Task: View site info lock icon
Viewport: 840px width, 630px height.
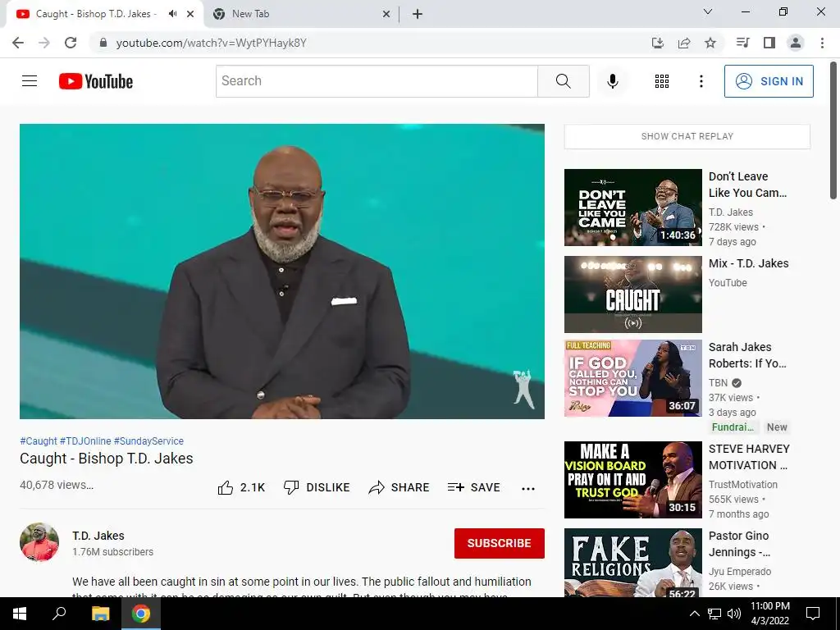Action: (103, 43)
